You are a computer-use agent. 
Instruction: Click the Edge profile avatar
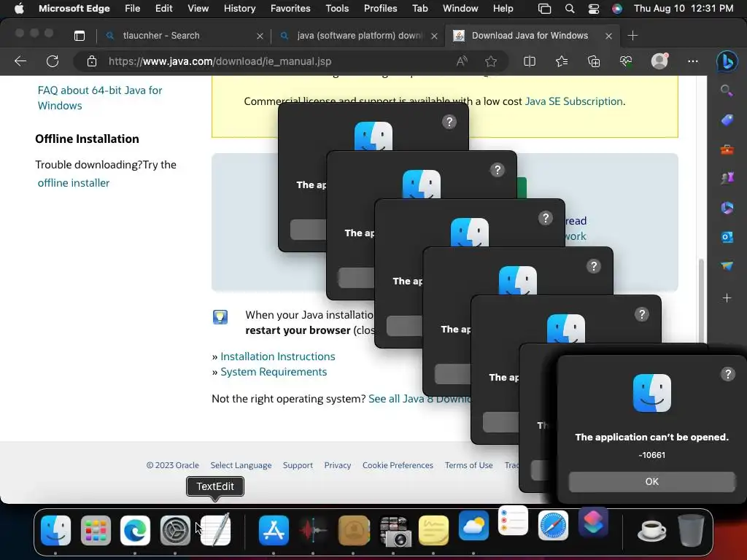tap(659, 61)
